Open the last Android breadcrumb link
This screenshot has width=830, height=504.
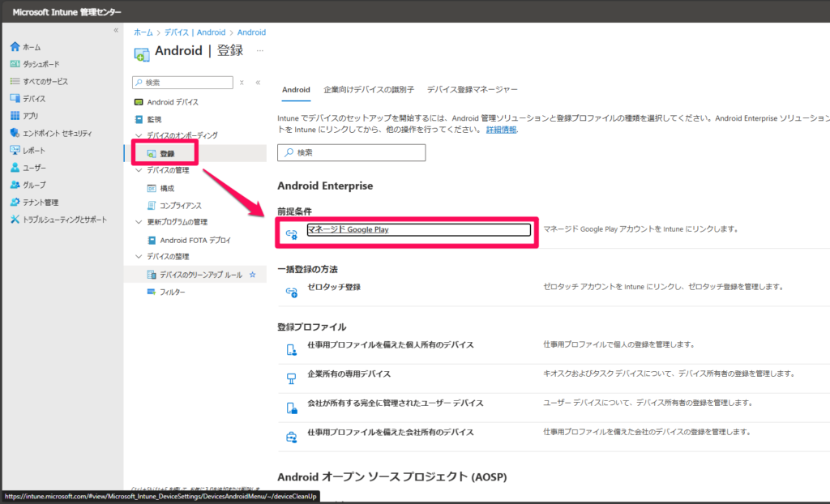[x=251, y=32]
